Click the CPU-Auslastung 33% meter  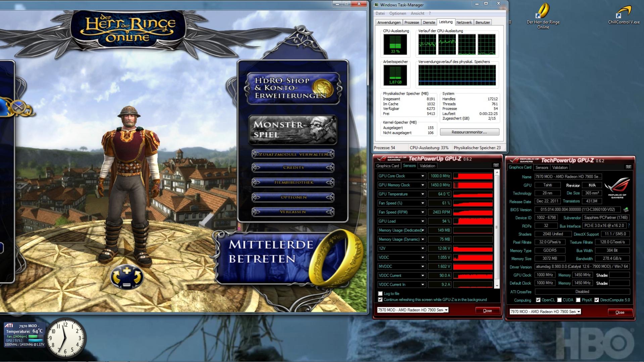(x=395, y=44)
